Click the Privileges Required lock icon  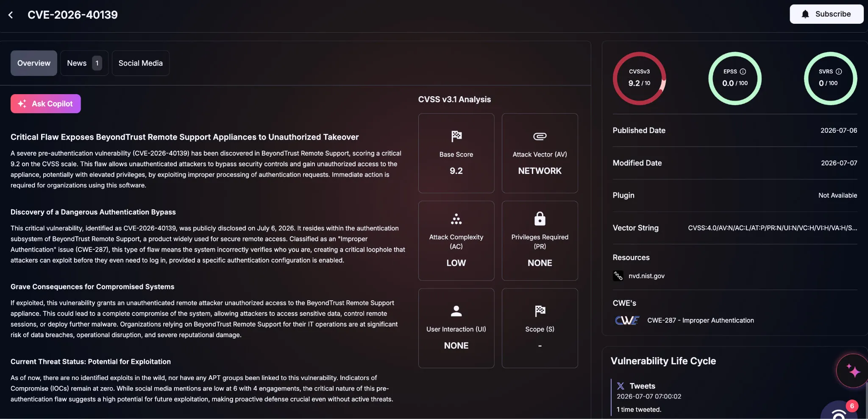tap(540, 219)
